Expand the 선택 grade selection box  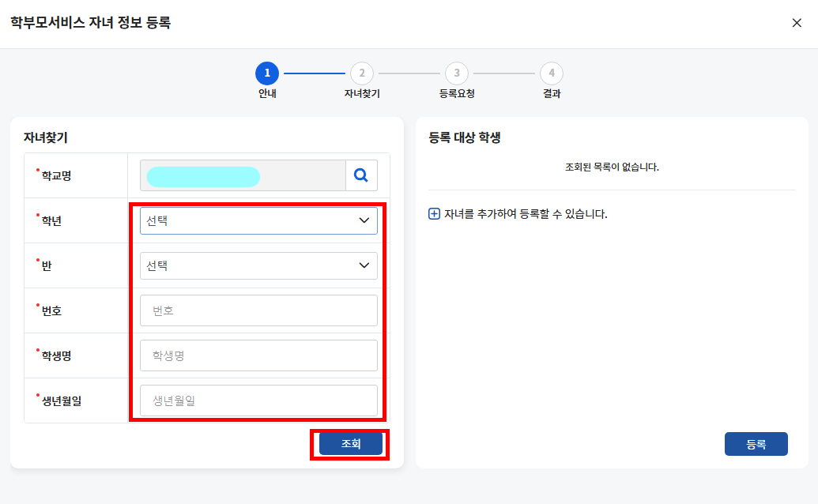258,220
